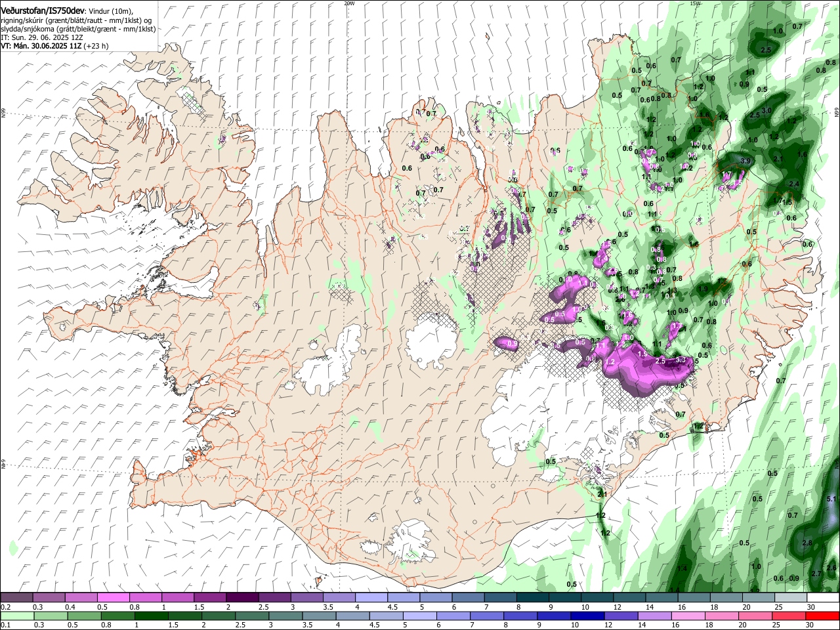Pick the dark green bottom swatch between 1 and 1.5
840x630 pixels.
tap(151, 616)
